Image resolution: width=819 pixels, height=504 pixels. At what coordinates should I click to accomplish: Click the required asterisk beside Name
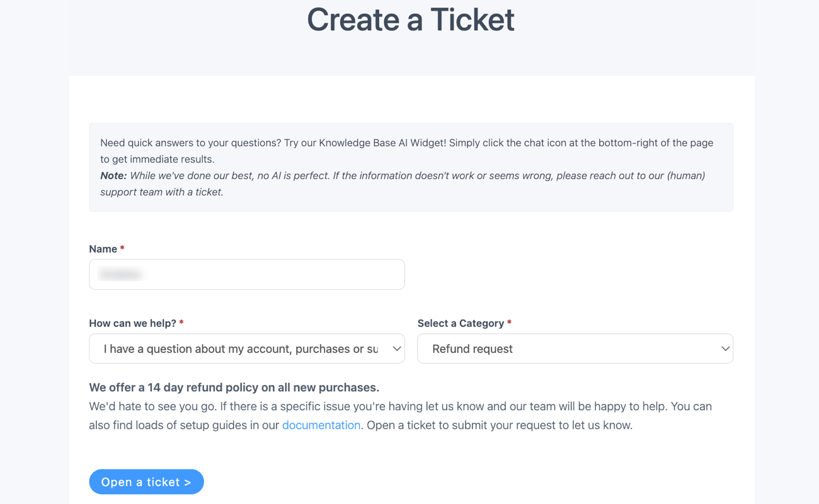click(x=123, y=248)
